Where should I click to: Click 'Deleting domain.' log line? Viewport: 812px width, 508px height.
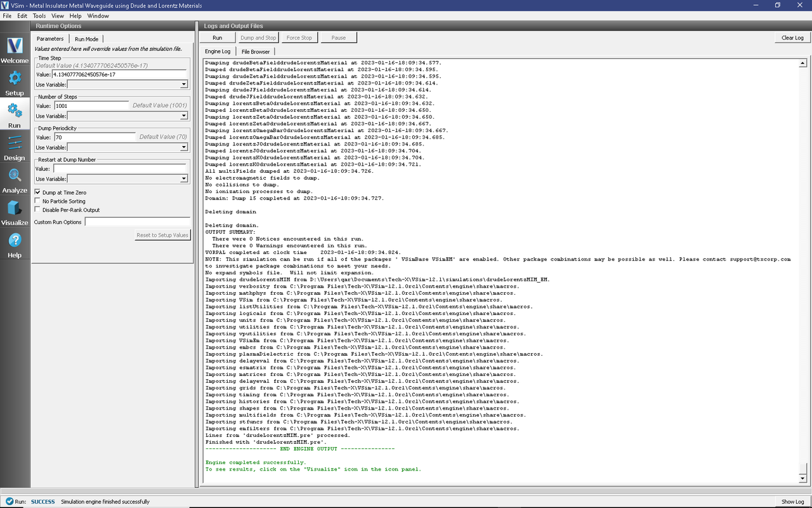[232, 225]
